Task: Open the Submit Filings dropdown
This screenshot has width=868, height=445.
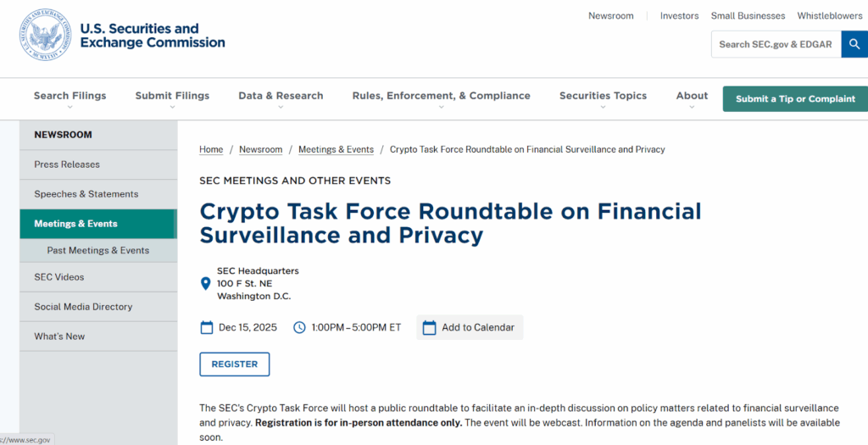Action: (x=172, y=97)
